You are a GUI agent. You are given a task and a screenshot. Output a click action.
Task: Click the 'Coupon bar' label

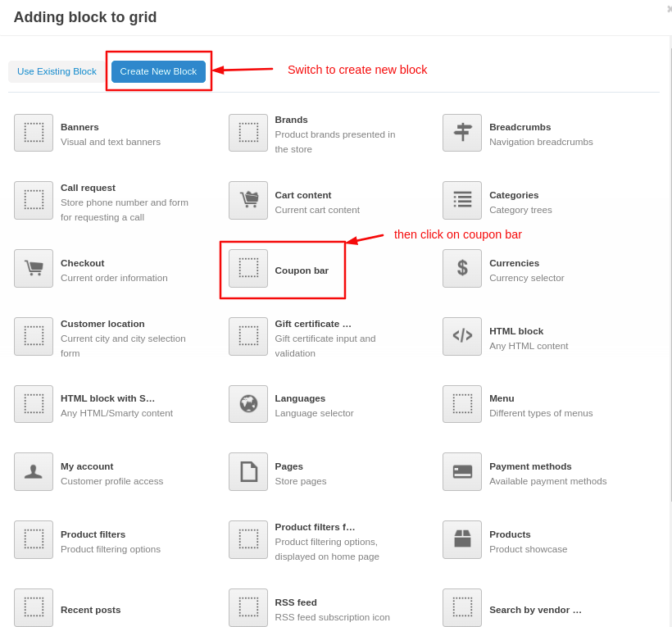[302, 270]
